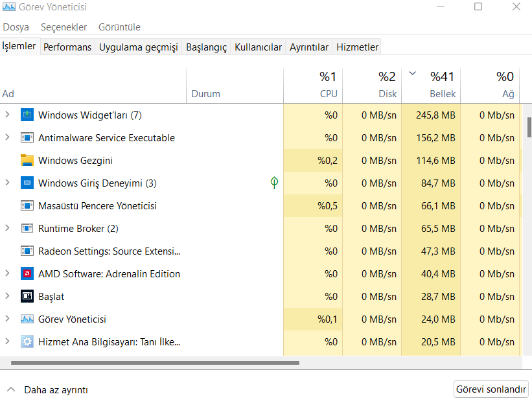This screenshot has height=403, width=532.
Task: Collapse details with the Daha az ayrıntı chevron
Action: click(x=11, y=390)
